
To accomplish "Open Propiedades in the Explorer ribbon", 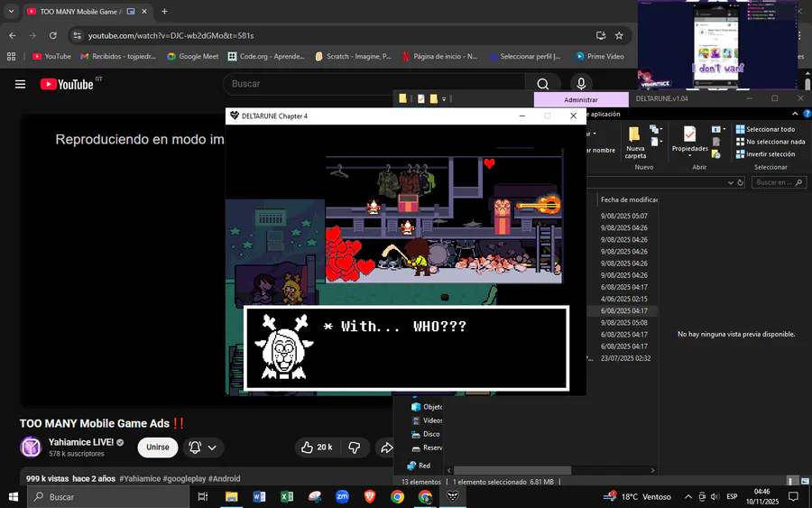I will [690, 139].
